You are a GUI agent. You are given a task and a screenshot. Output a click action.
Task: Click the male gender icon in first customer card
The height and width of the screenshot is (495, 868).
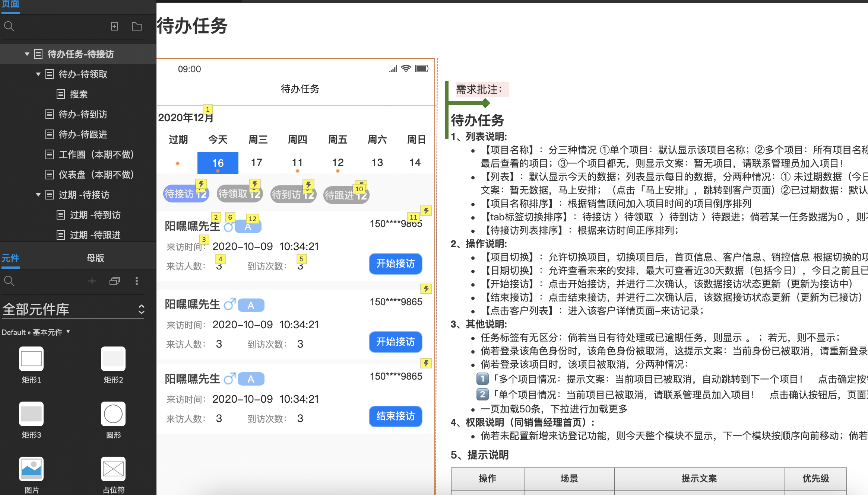click(x=229, y=227)
